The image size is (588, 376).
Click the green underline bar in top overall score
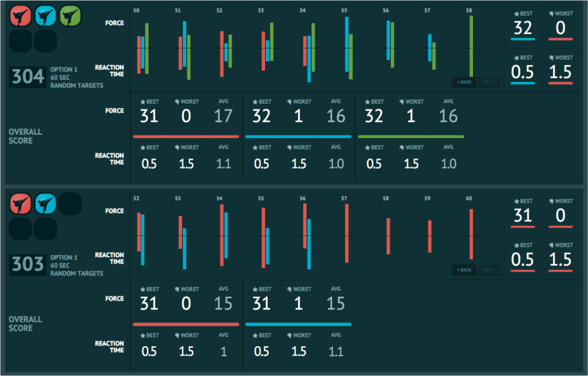(411, 136)
